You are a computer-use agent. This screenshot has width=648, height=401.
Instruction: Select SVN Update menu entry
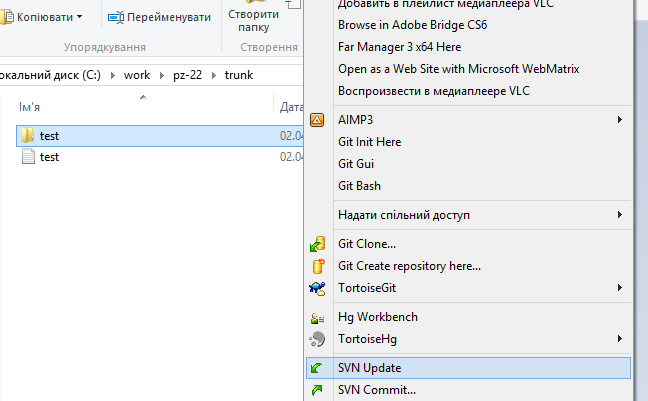(x=469, y=368)
